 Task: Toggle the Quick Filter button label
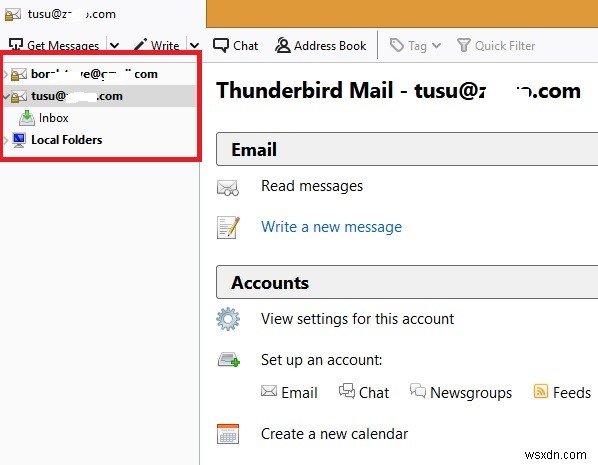505,46
